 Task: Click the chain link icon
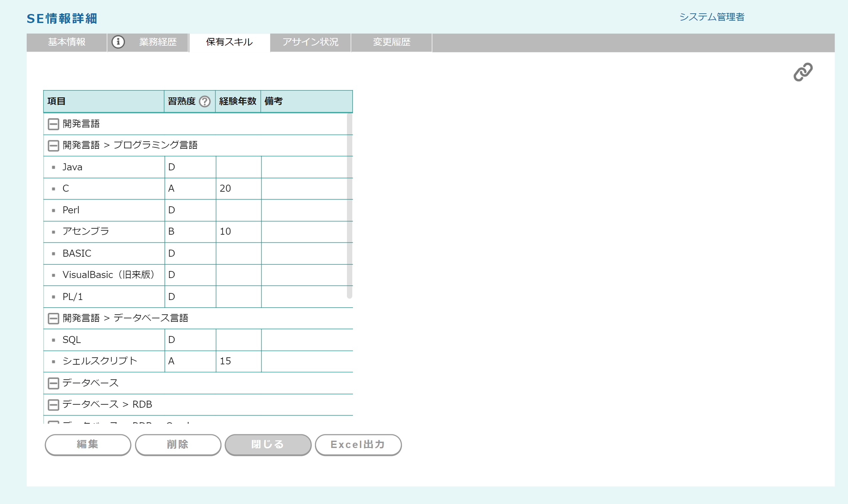[803, 72]
